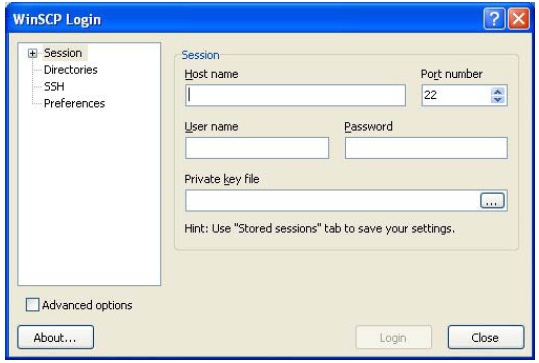Increase port number with the up arrow

coord(498,91)
